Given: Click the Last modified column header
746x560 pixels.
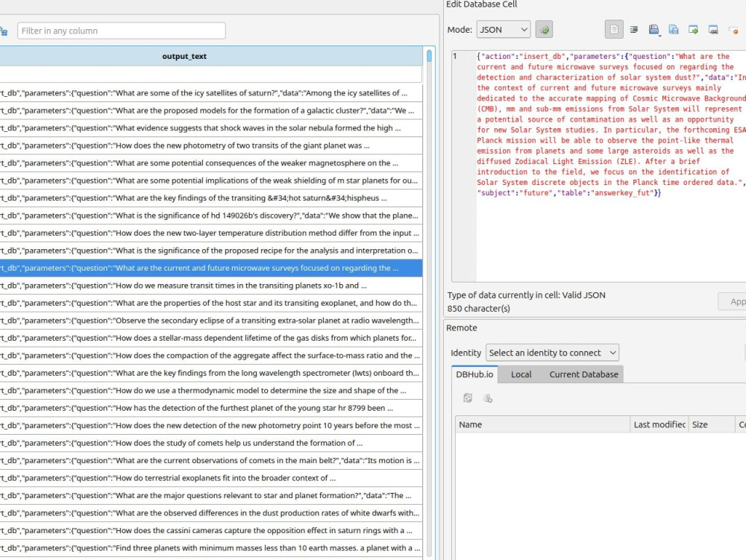Looking at the screenshot, I should coord(659,424).
